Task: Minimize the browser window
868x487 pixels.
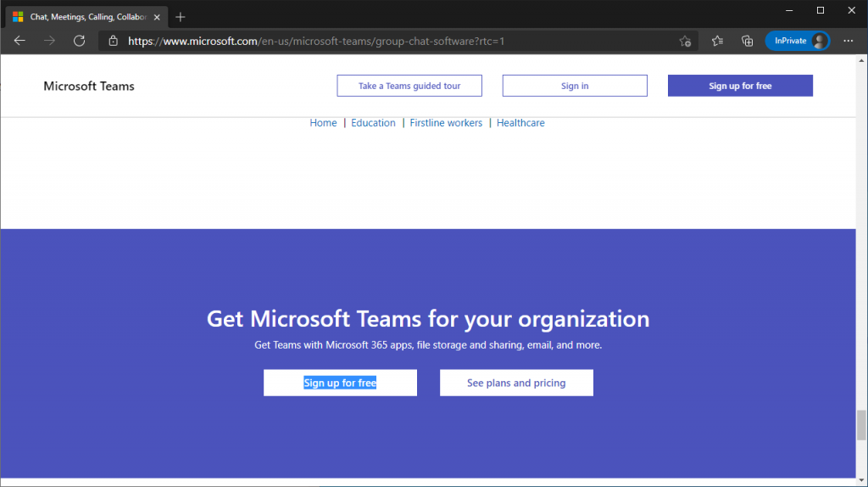Action: (789, 10)
